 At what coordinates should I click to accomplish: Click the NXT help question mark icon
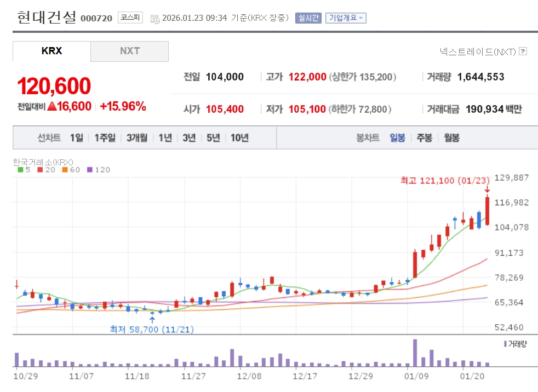point(523,51)
